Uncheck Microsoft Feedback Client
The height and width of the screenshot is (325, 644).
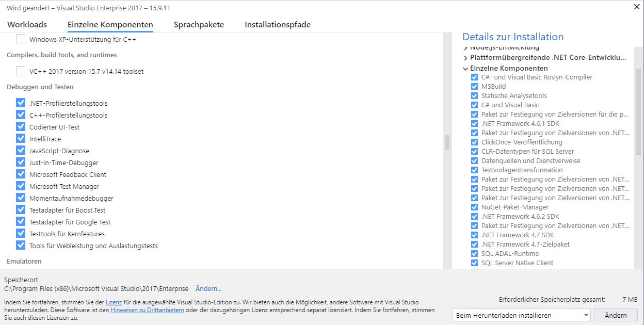pyautogui.click(x=21, y=174)
